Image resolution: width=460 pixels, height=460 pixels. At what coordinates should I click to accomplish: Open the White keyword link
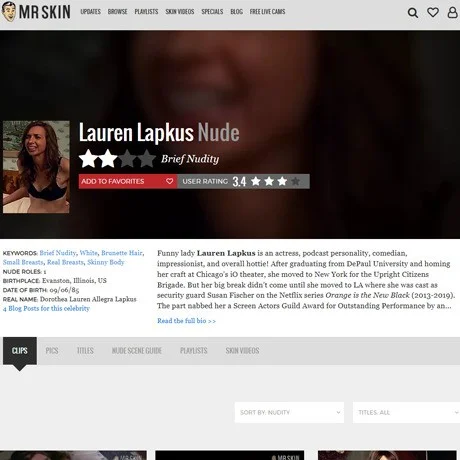88,253
